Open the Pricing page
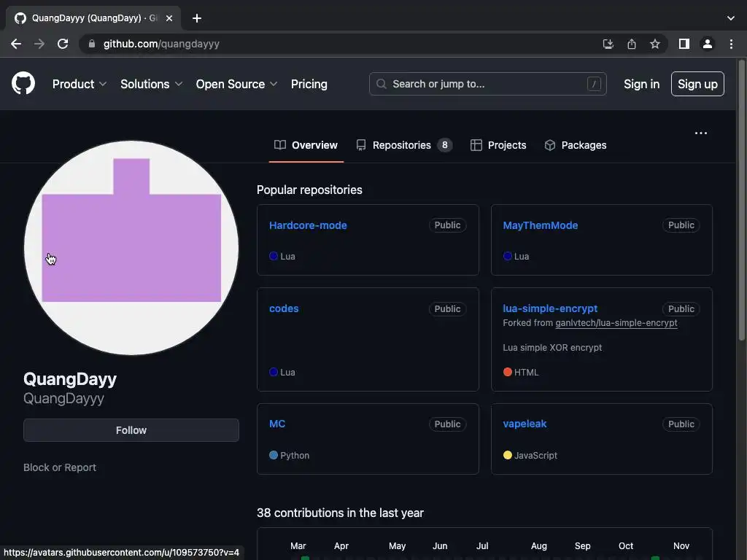This screenshot has width=747, height=560. pyautogui.click(x=309, y=84)
